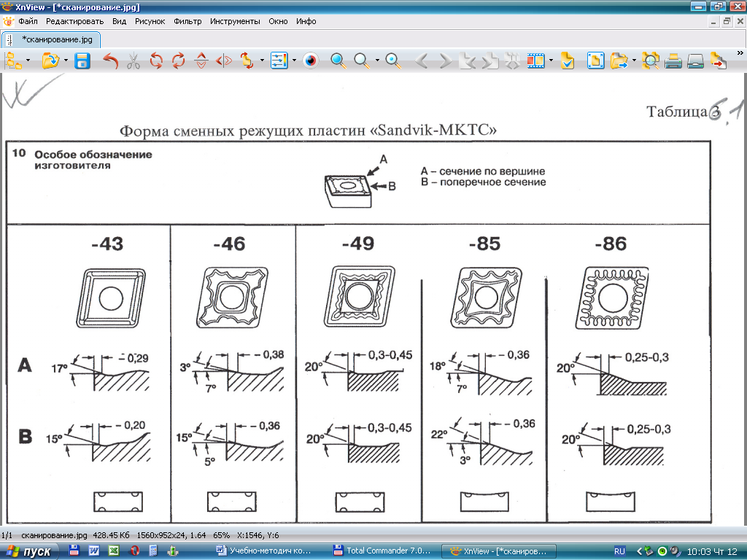This screenshot has width=747, height=560.
Task: Click the convert file icon
Action: click(x=719, y=61)
